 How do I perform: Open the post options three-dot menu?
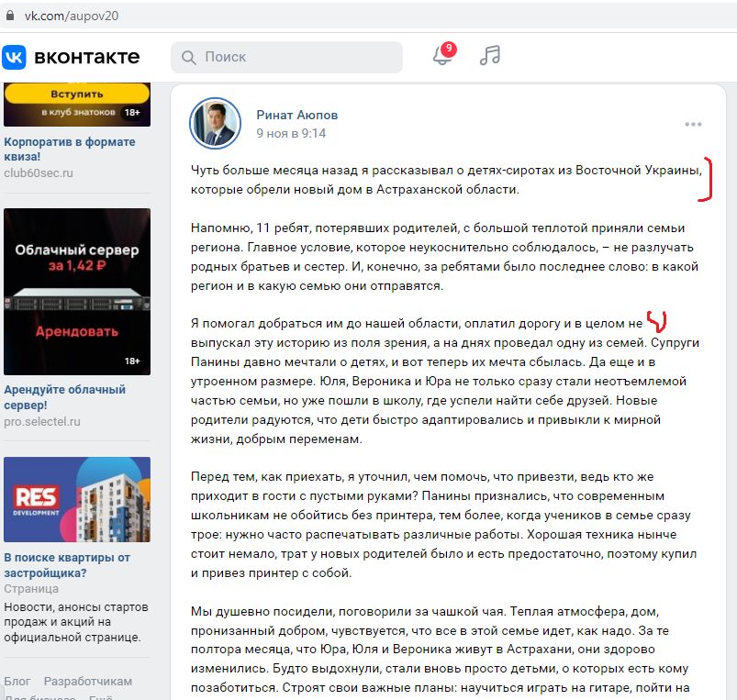[693, 124]
